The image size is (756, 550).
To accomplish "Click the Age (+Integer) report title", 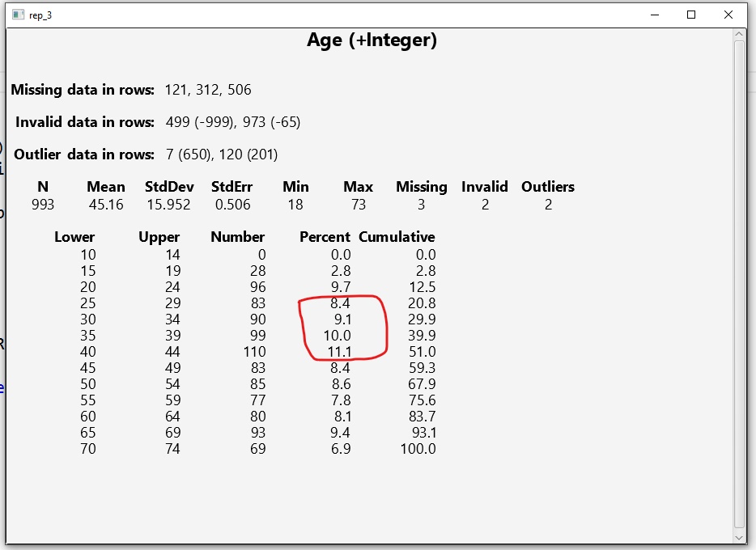I will tap(371, 39).
